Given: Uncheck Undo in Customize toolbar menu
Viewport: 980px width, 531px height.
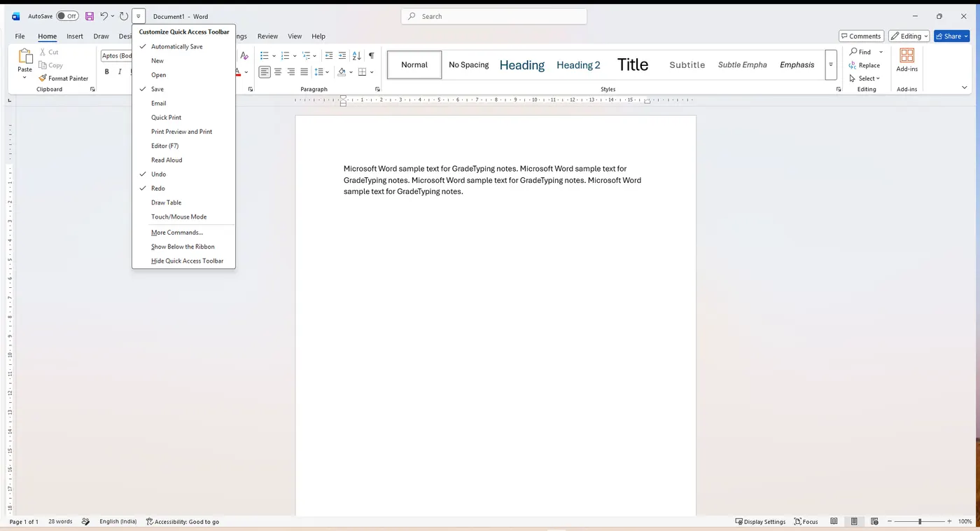Looking at the screenshot, I should pyautogui.click(x=183, y=174).
